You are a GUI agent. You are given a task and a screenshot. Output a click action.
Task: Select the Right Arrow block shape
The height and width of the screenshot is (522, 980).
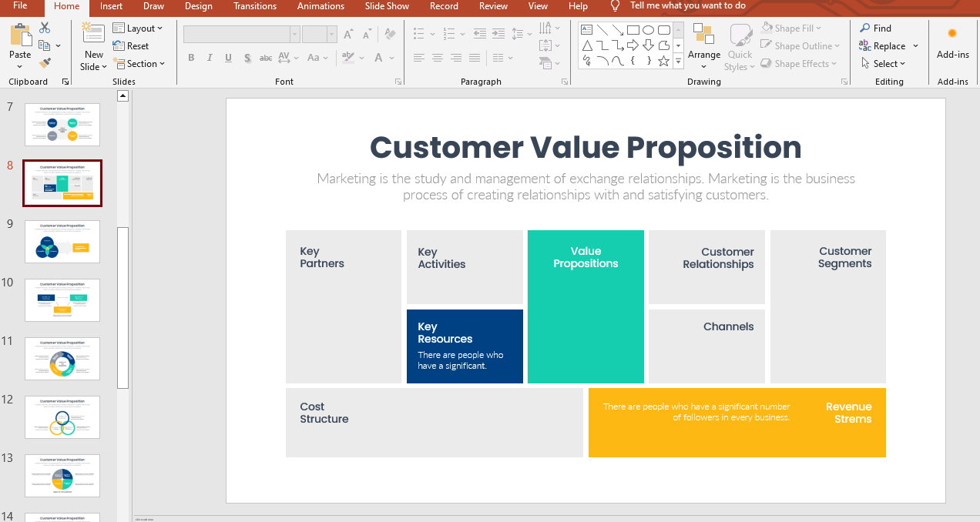633,45
